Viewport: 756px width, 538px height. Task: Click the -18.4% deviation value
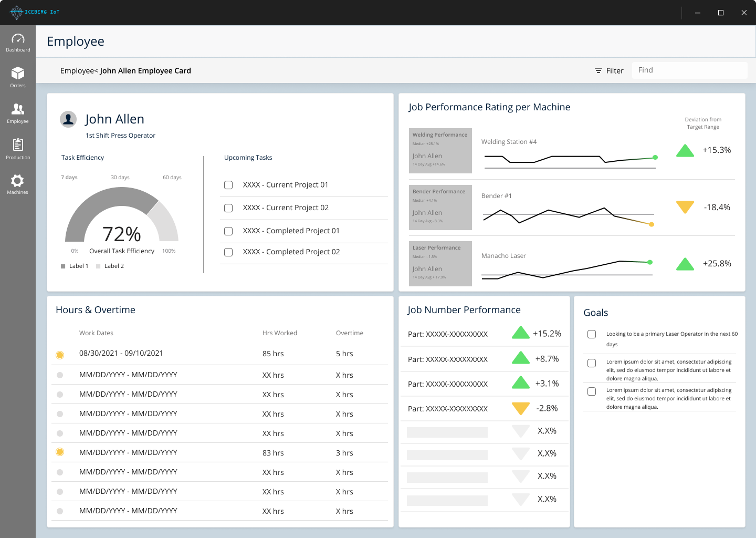pos(717,208)
